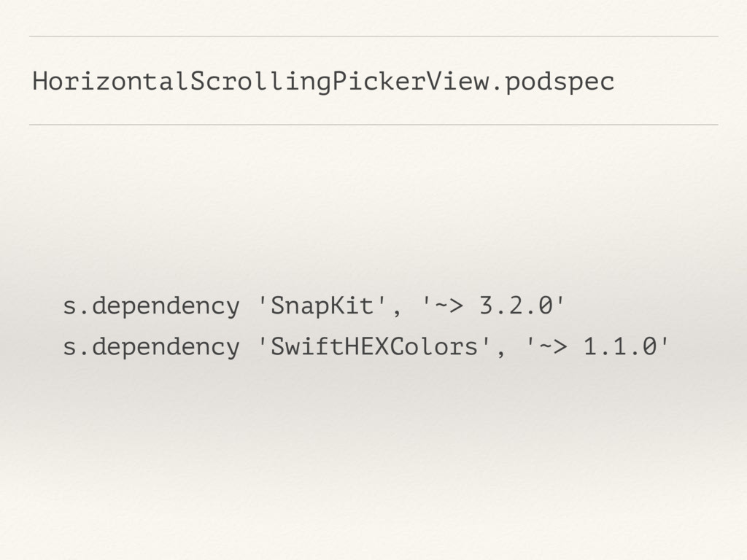The image size is (747, 560).
Task: Click the .podspec extension in the title
Action: coord(553,82)
